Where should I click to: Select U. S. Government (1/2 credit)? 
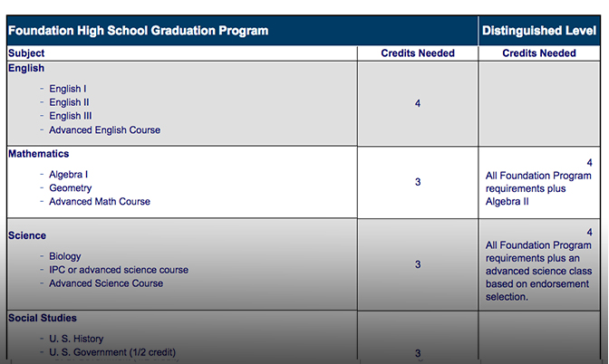[112, 352]
